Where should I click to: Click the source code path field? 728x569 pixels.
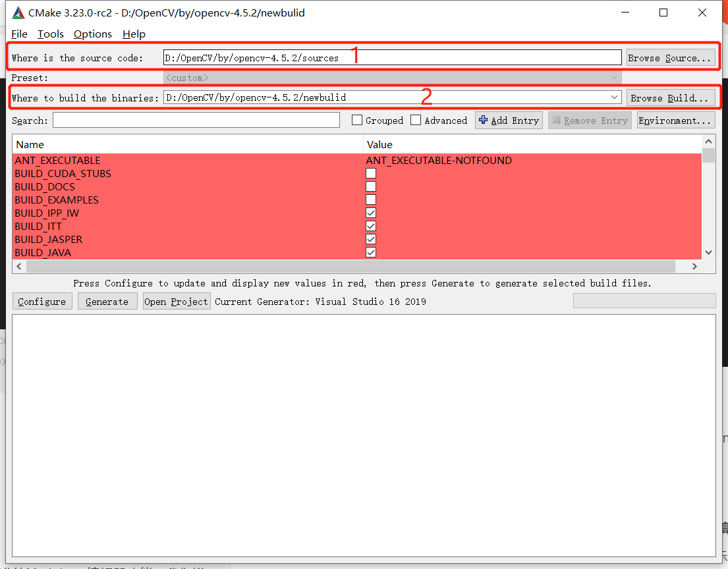pyautogui.click(x=392, y=57)
